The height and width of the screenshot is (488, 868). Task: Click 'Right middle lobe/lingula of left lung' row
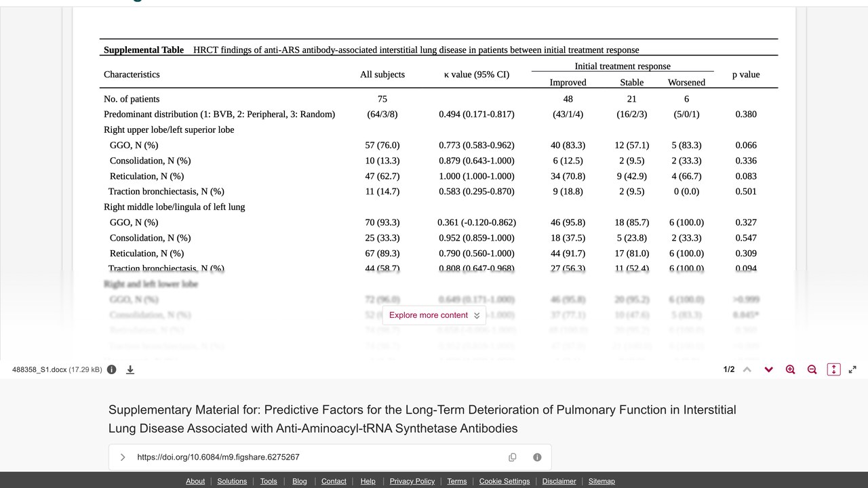coord(174,207)
